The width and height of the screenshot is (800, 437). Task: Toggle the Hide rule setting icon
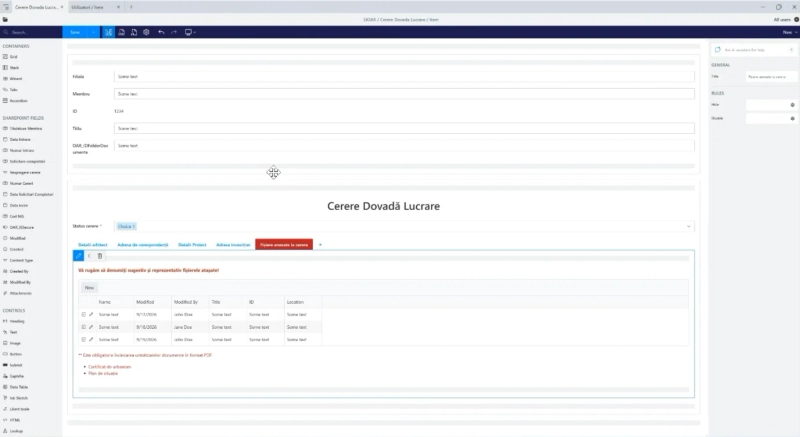pyautogui.click(x=792, y=105)
